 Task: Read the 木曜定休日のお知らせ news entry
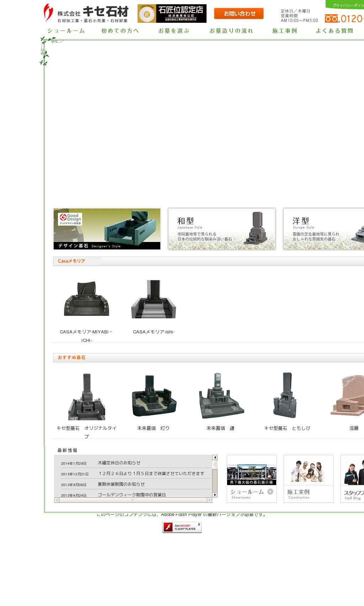point(119,463)
